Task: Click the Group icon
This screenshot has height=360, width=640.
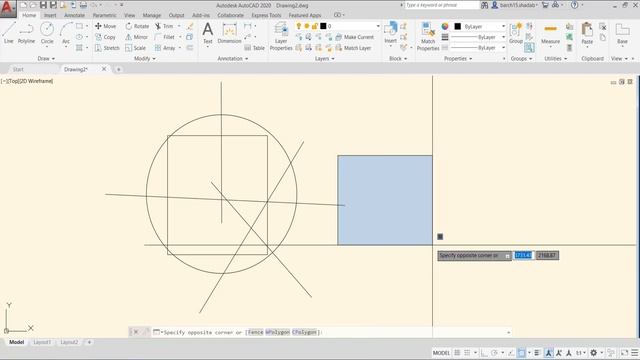Action: point(516,33)
